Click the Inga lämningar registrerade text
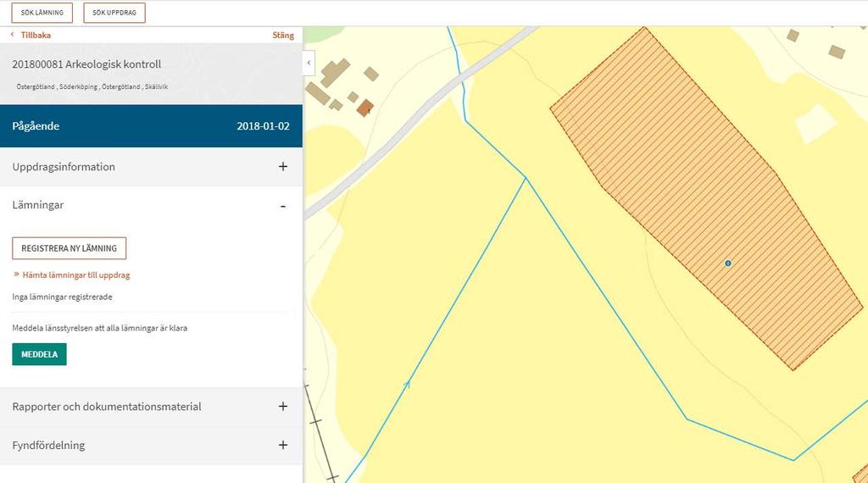Screen dimensions: 868x483 tap(62, 297)
